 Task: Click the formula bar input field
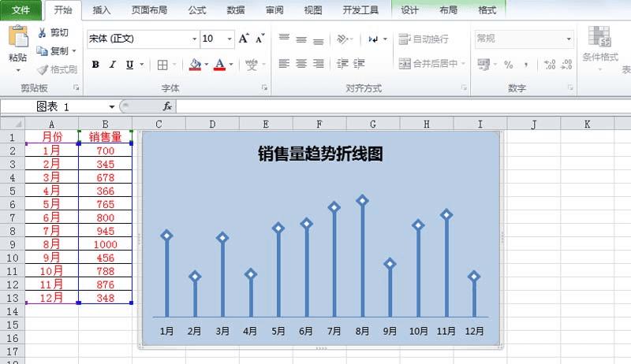coord(403,106)
